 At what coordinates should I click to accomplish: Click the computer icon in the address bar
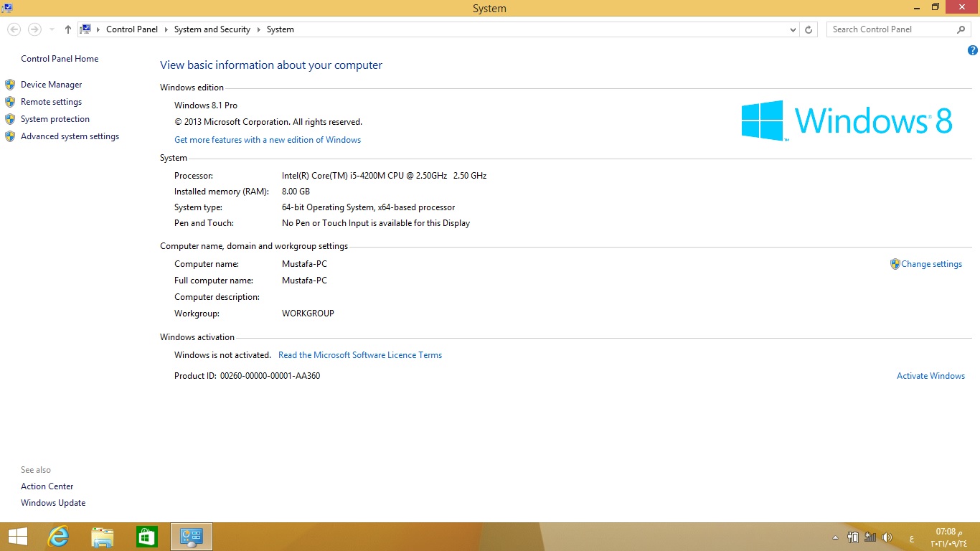[86, 29]
